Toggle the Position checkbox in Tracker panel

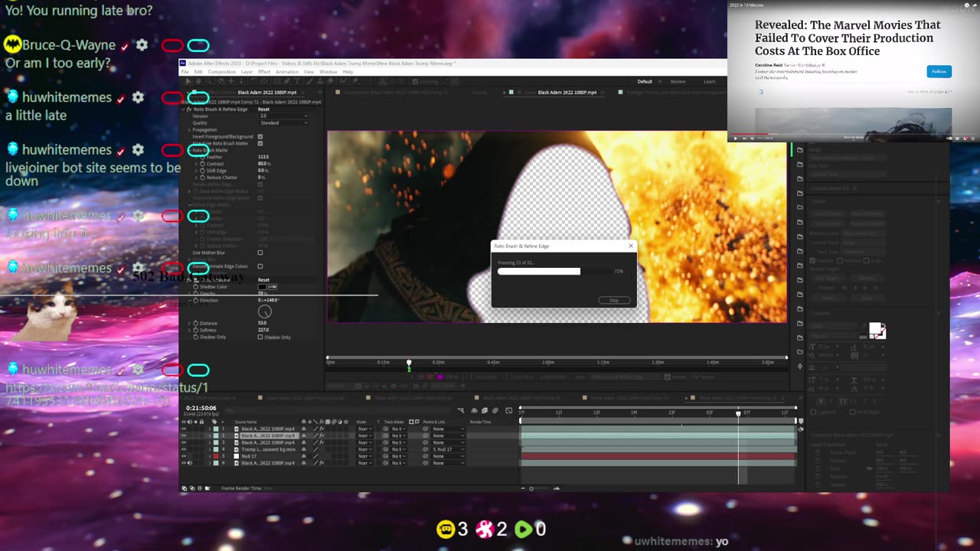812,261
